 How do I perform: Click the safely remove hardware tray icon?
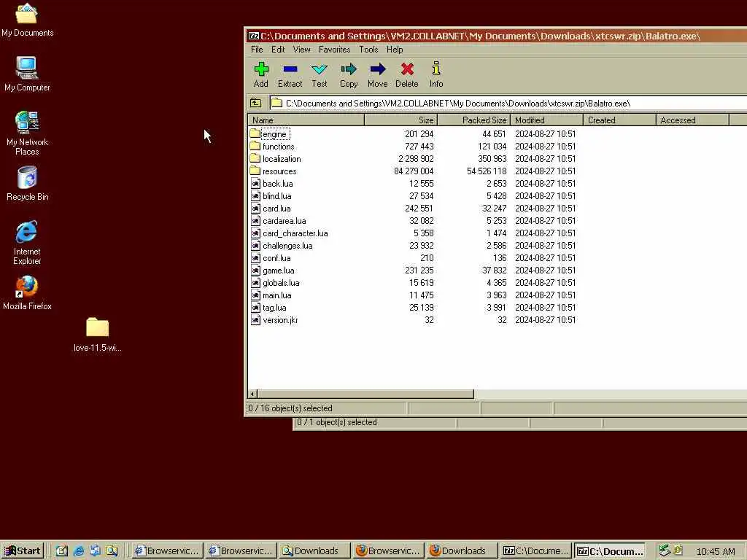click(665, 551)
